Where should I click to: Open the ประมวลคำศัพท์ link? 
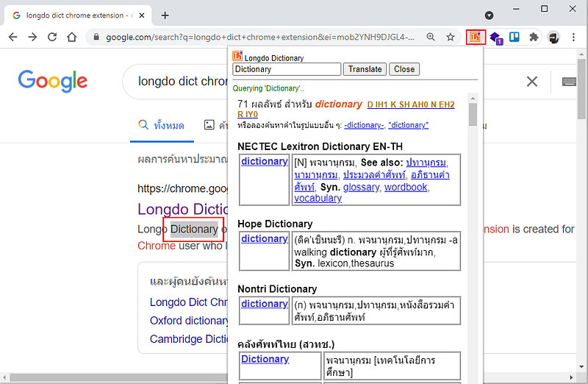click(x=374, y=175)
